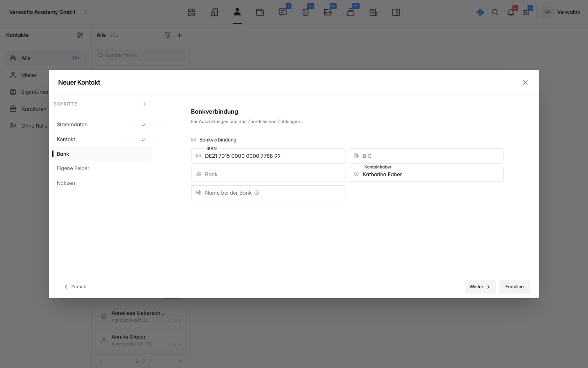Go back with the Zurück link
Viewport: 588px width, 368px height.
coord(75,287)
